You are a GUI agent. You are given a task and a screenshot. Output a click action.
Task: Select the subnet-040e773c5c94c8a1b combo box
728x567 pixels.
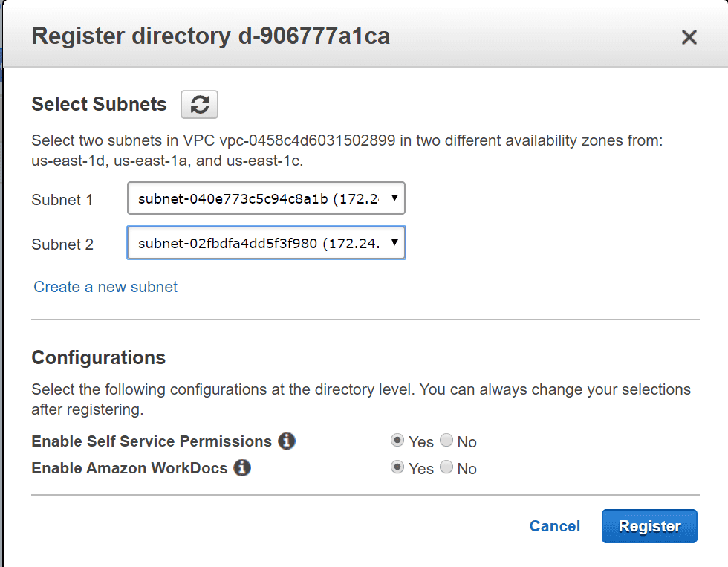[265, 198]
